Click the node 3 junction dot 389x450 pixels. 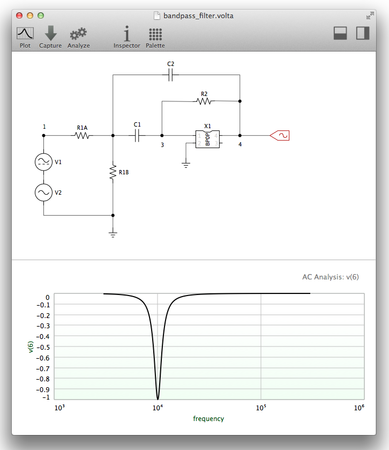pos(162,136)
